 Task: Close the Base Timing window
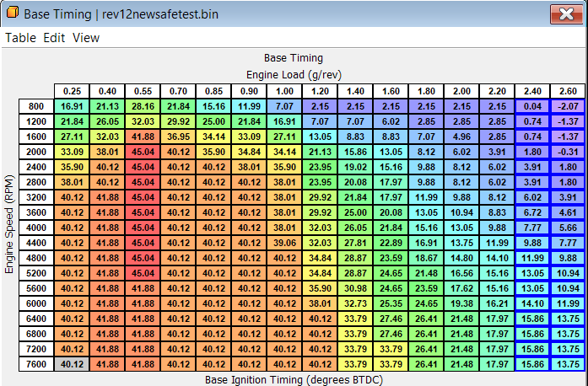pos(562,14)
